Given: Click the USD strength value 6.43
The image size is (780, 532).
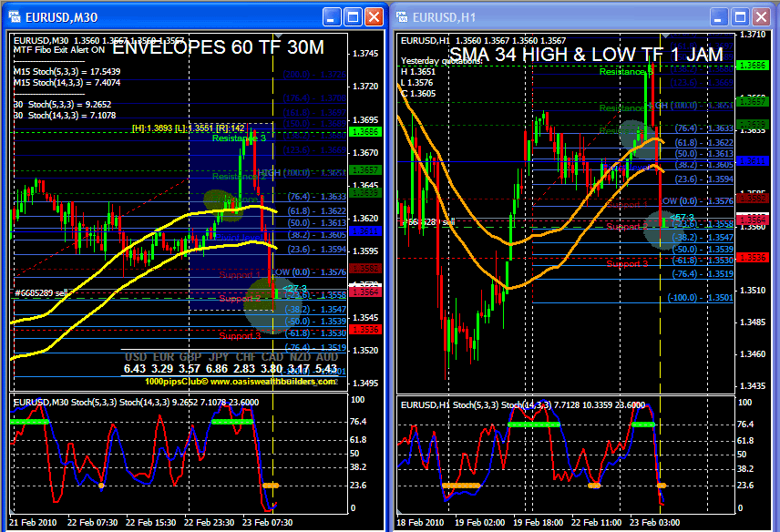Looking at the screenshot, I should coord(135,369).
